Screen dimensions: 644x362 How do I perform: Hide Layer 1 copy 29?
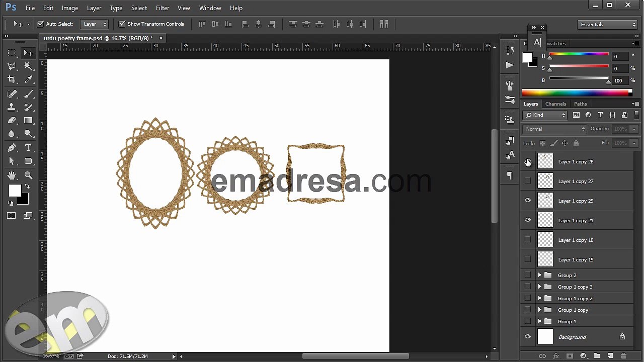[528, 201]
